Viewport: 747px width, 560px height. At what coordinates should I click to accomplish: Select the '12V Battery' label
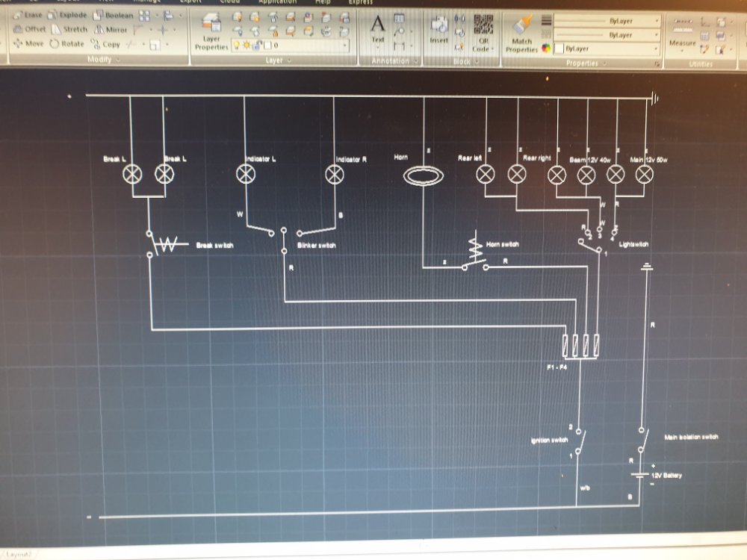[x=666, y=475]
